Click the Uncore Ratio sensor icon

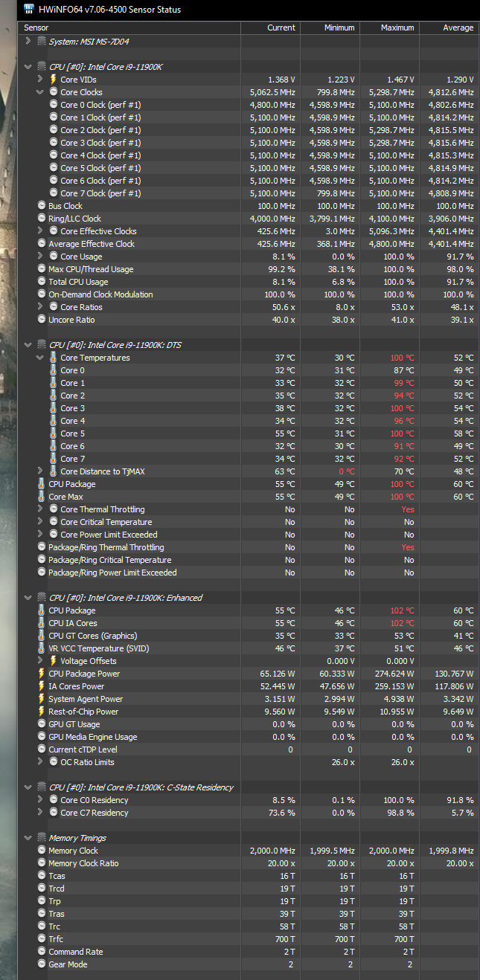point(42,320)
